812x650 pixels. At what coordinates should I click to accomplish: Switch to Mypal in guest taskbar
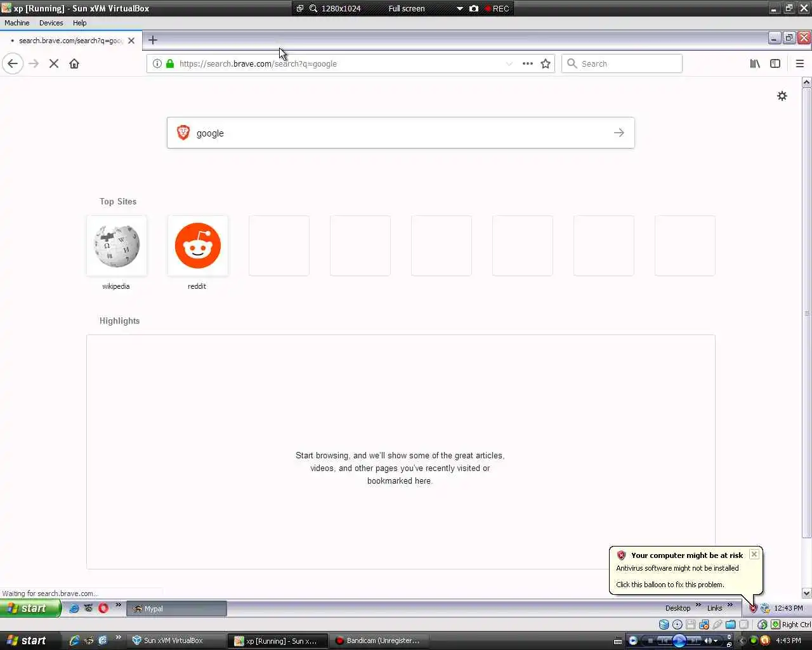tap(176, 609)
